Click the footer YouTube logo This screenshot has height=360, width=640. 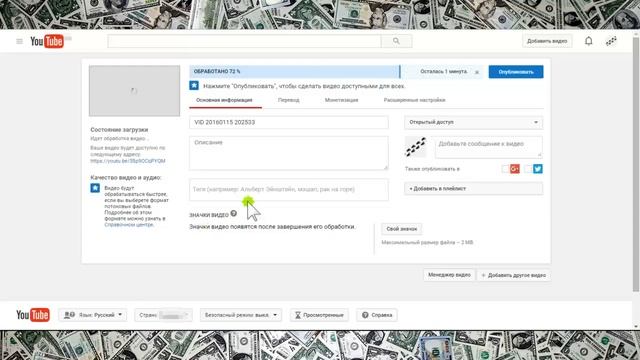coord(33,315)
